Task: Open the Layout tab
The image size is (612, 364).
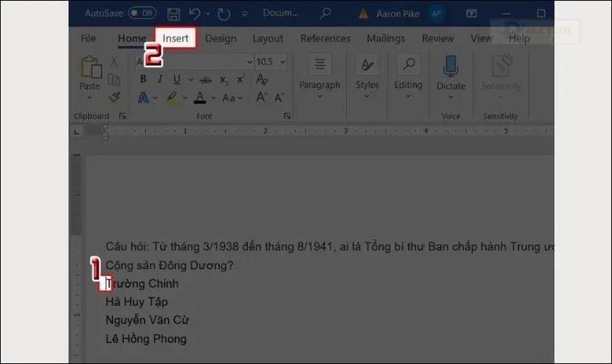Action: point(268,38)
